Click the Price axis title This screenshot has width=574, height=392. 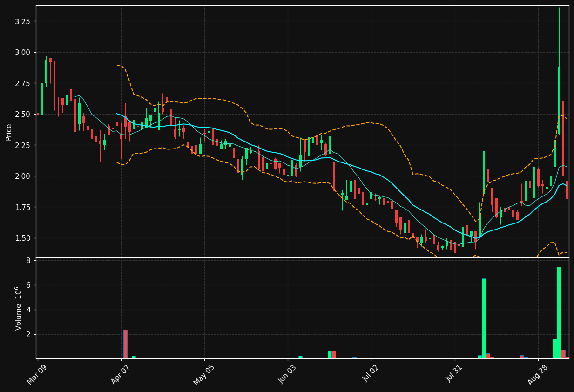pyautogui.click(x=9, y=132)
